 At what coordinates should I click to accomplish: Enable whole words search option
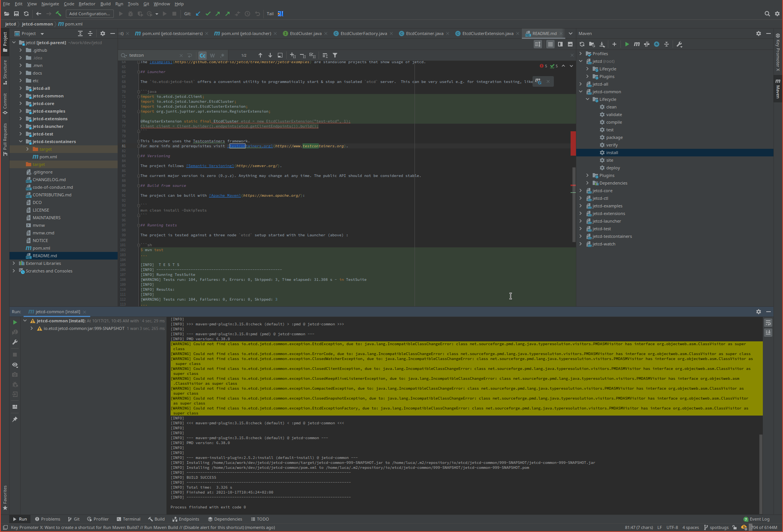[212, 55]
